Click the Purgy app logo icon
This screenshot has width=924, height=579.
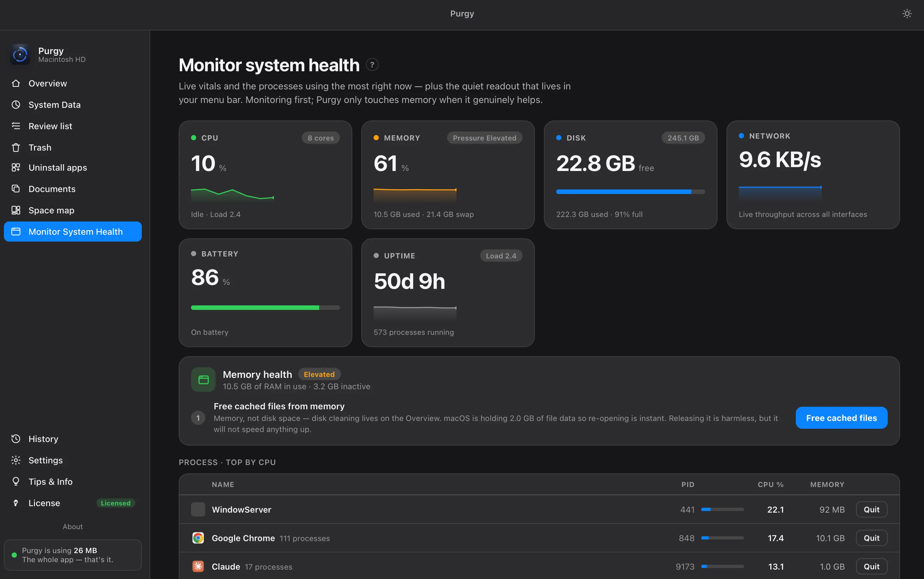[x=20, y=54]
